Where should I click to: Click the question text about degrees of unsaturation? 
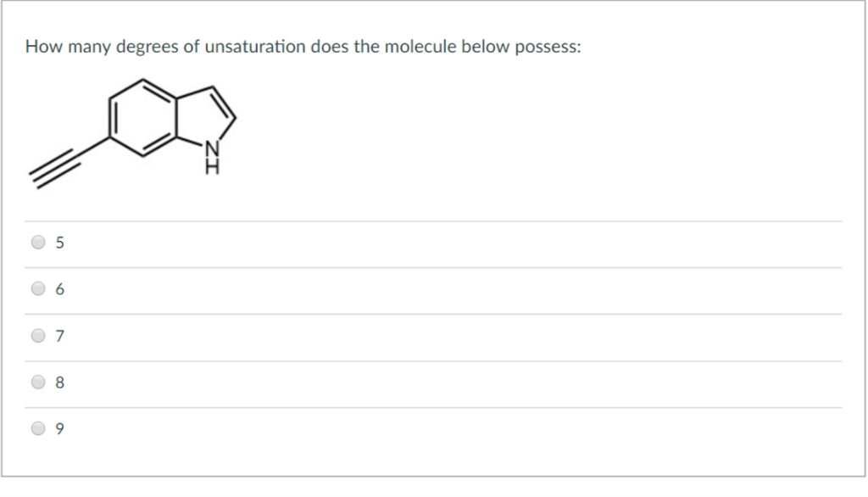302,47
